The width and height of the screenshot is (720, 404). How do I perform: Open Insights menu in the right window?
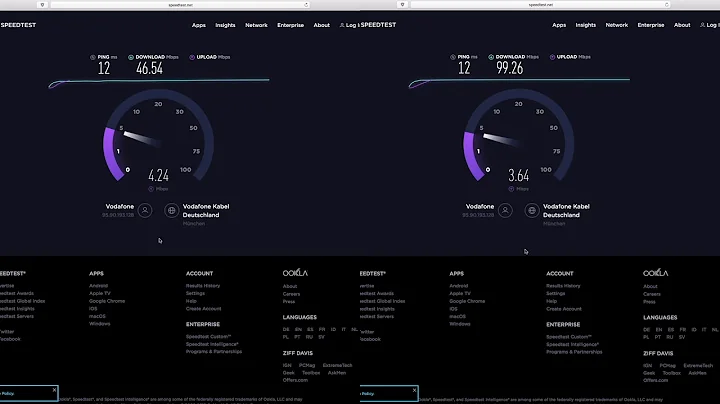(x=585, y=25)
